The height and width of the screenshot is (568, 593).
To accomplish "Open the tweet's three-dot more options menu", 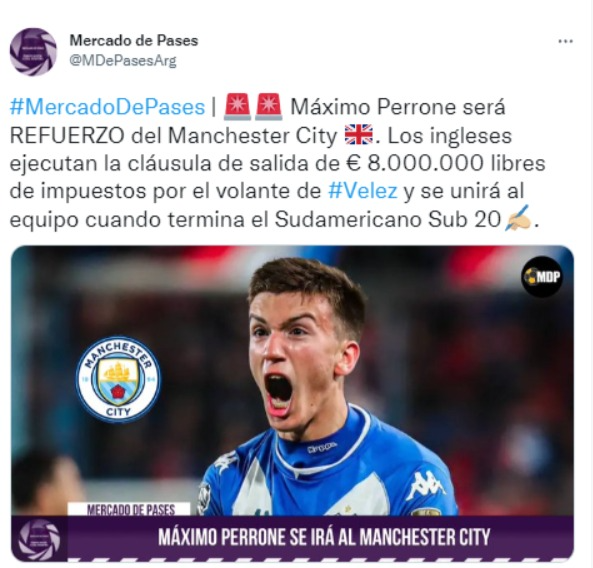I will 565,41.
